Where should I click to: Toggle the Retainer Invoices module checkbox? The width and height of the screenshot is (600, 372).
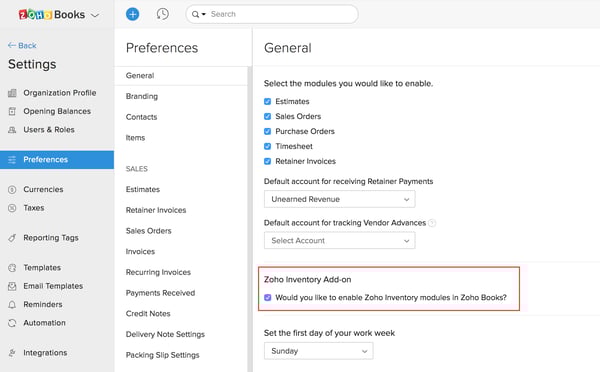(x=267, y=161)
